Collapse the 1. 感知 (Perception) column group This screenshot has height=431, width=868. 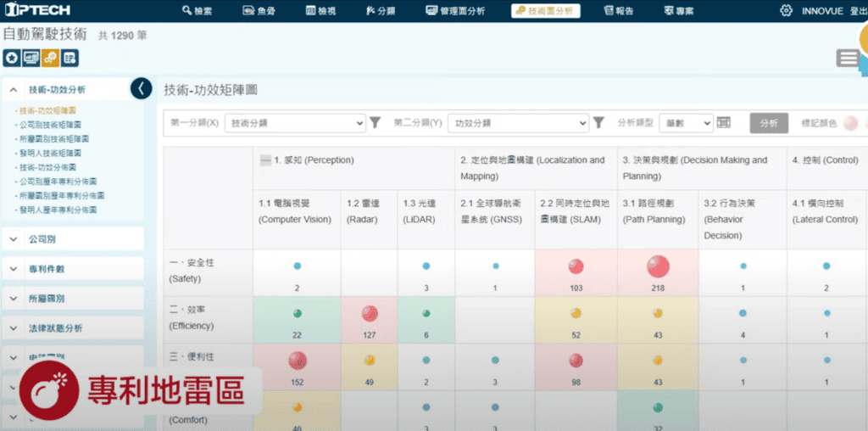pyautogui.click(x=265, y=160)
